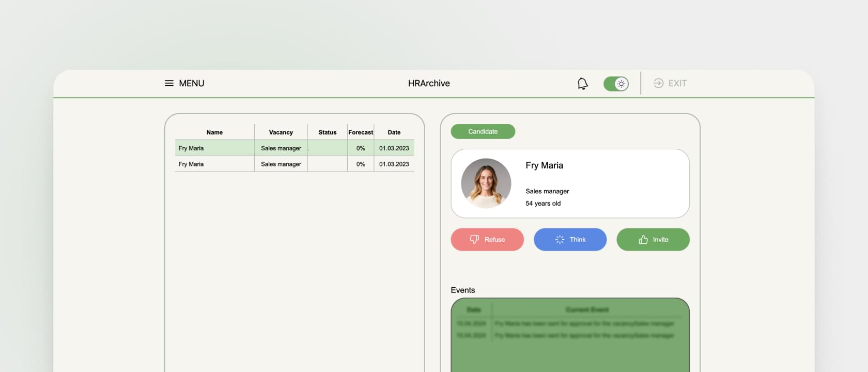868x372 pixels.
Task: Open the hamburger menu icon
Action: [169, 83]
